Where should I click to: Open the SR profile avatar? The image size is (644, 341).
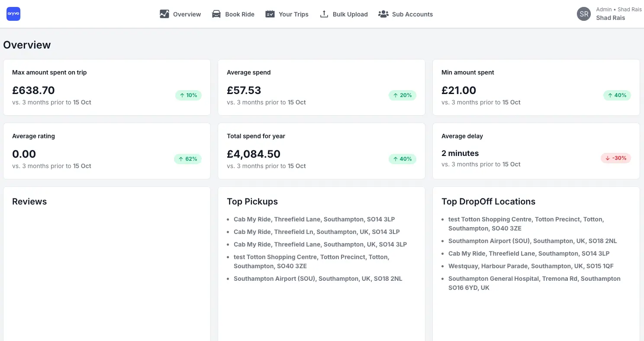[583, 13]
